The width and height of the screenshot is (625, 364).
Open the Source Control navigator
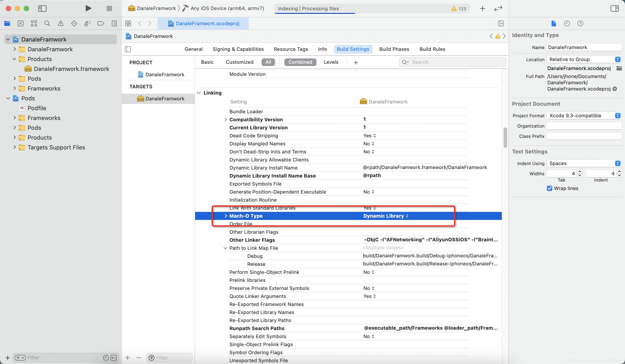(x=21, y=24)
